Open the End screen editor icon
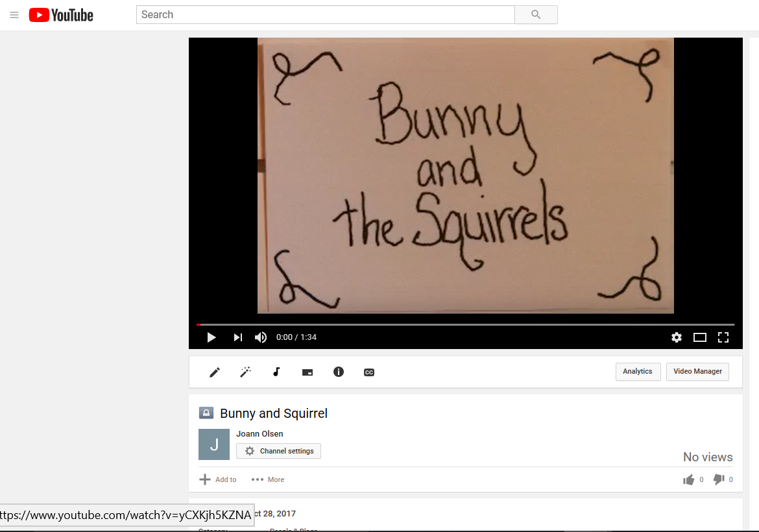 pos(307,372)
